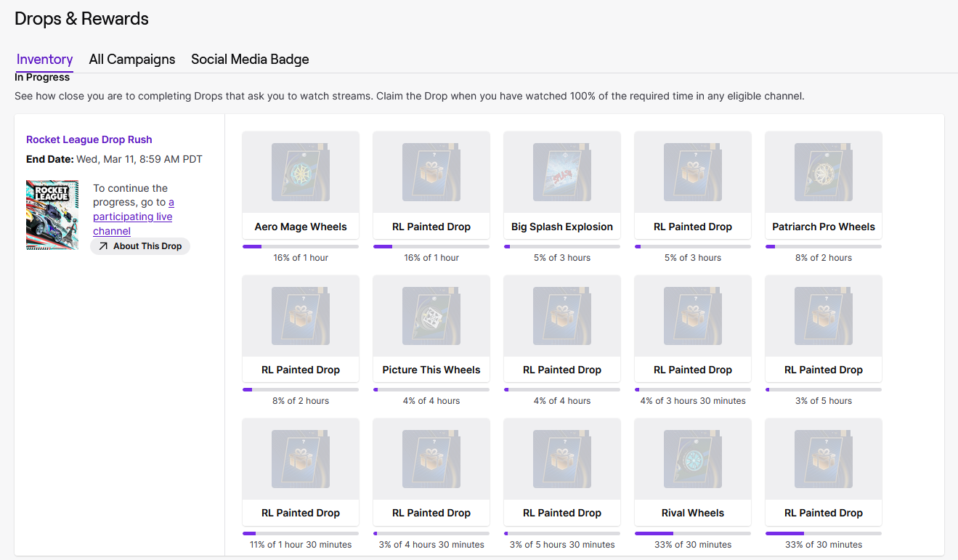Open RL Painted Drop image above '8% of 2 hours'
This screenshot has width=958, height=560.
301,315
